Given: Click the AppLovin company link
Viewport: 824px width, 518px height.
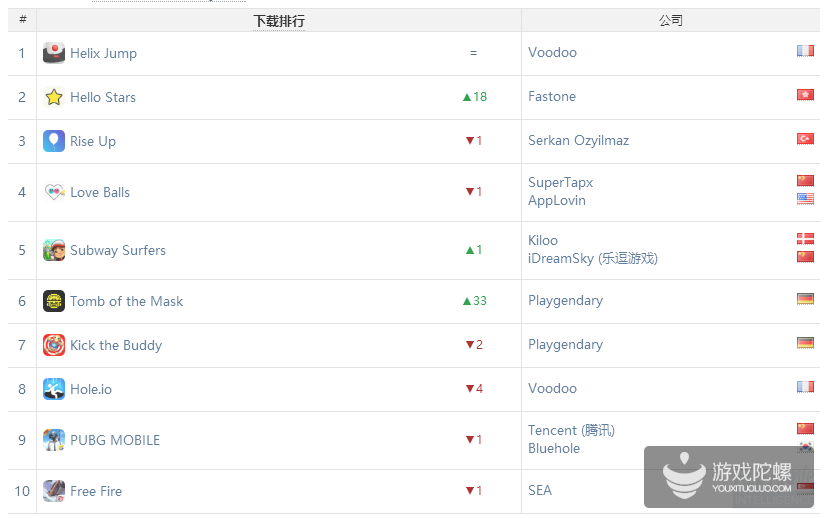Looking at the screenshot, I should (557, 201).
